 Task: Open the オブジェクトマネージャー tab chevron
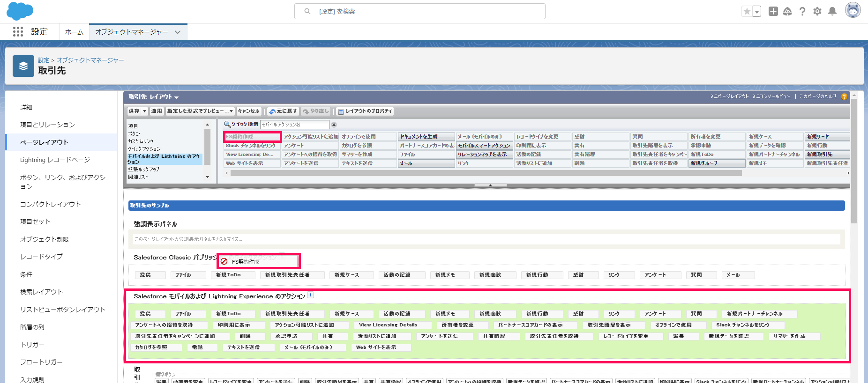tap(178, 32)
